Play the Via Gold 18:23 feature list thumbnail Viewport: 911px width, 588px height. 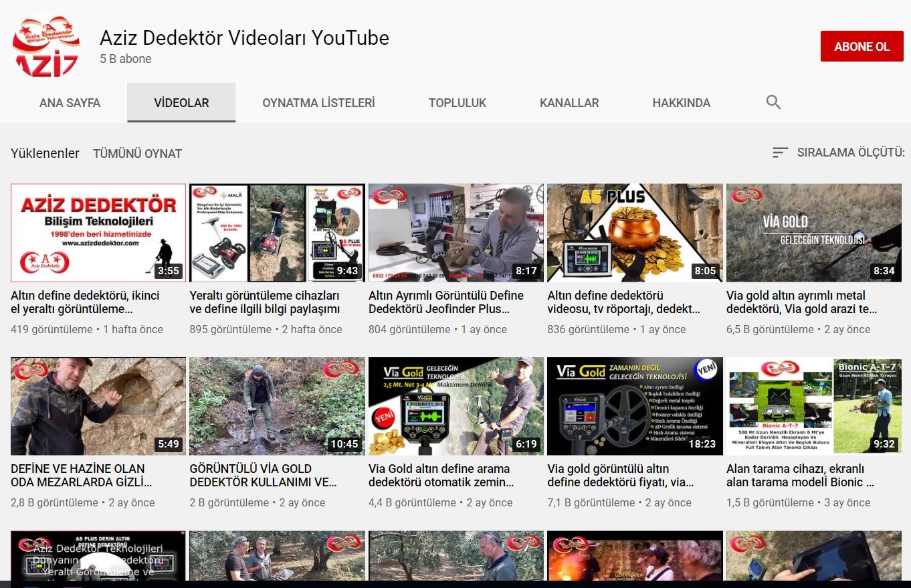pyautogui.click(x=635, y=406)
